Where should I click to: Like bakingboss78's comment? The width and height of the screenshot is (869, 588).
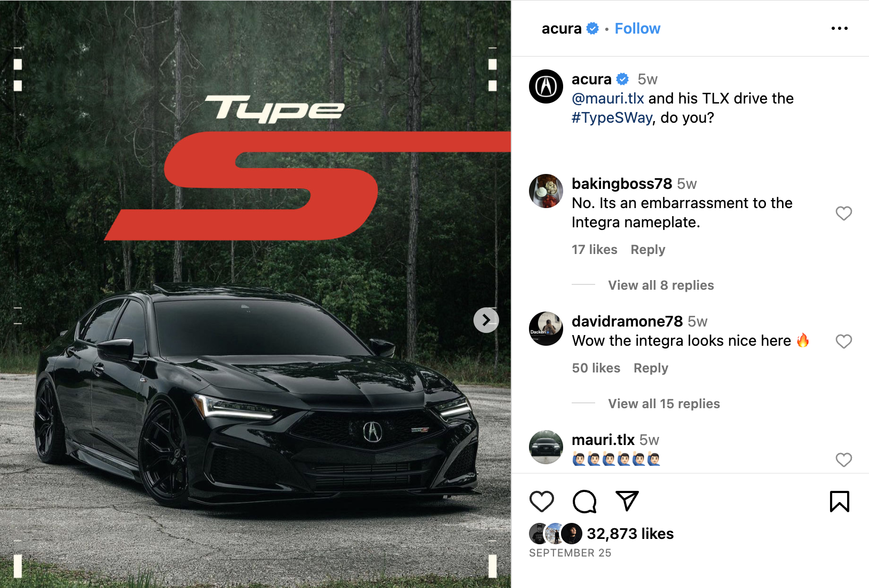pos(843,213)
